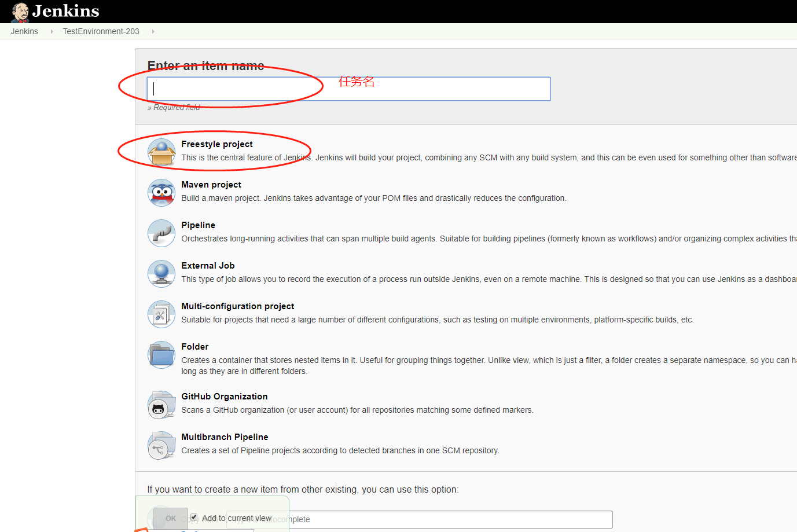The height and width of the screenshot is (532, 797).
Task: Click the GitHub Organization title
Action: tap(225, 397)
